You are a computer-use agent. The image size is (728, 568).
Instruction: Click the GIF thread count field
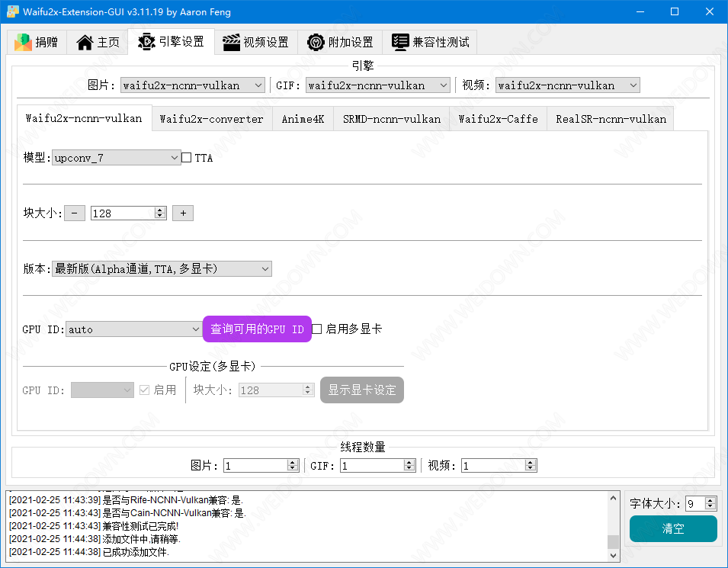point(372,465)
